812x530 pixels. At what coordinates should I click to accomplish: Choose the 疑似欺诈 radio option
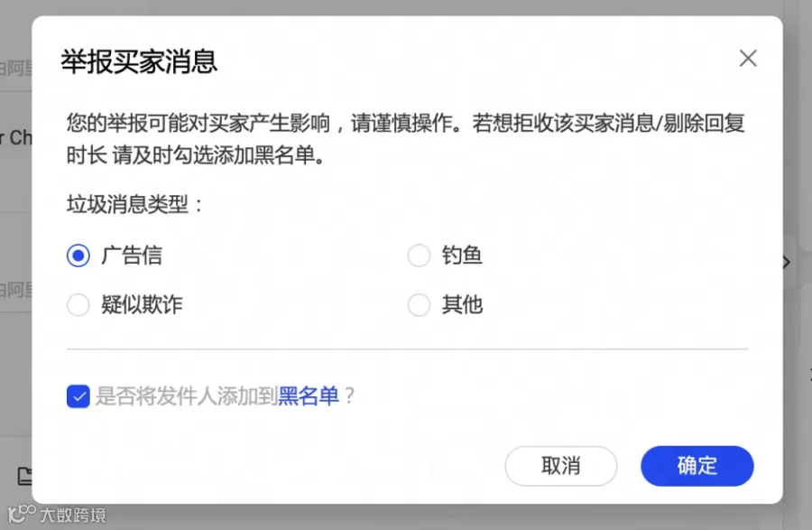pyautogui.click(x=78, y=304)
